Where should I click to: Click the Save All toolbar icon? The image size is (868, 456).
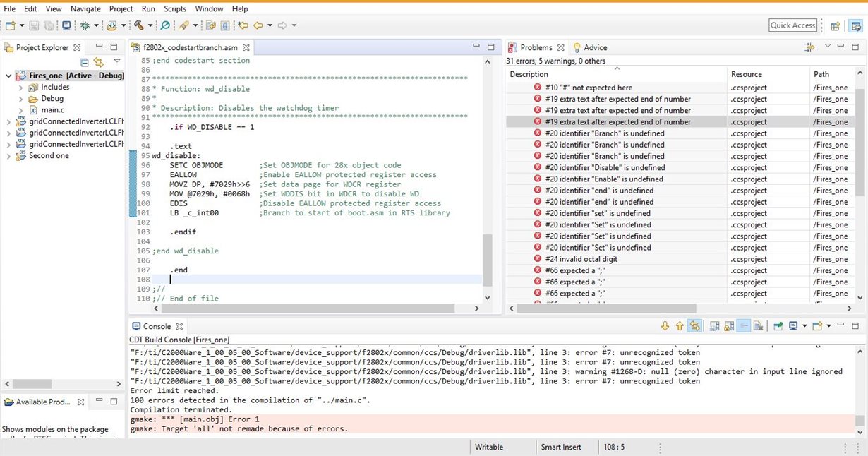coord(48,25)
